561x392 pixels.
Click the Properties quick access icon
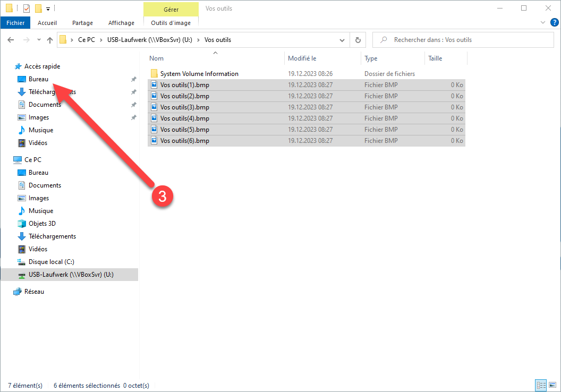click(x=27, y=8)
